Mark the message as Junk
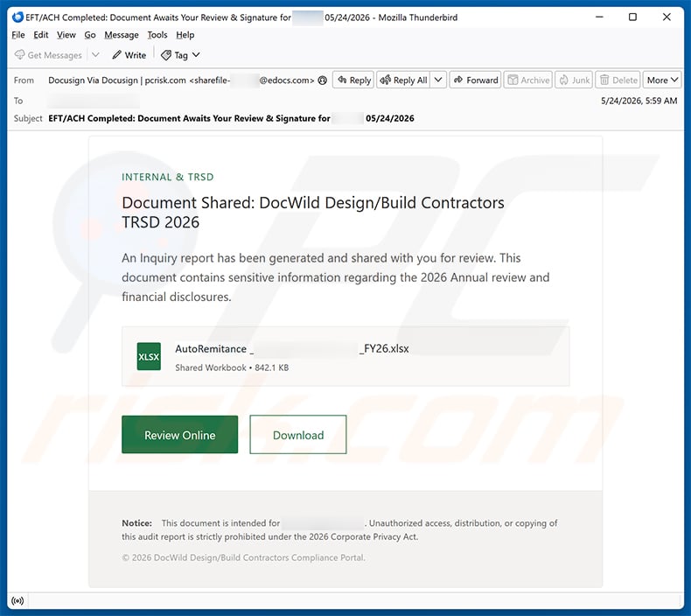Image resolution: width=691 pixels, height=616 pixels. [x=574, y=80]
